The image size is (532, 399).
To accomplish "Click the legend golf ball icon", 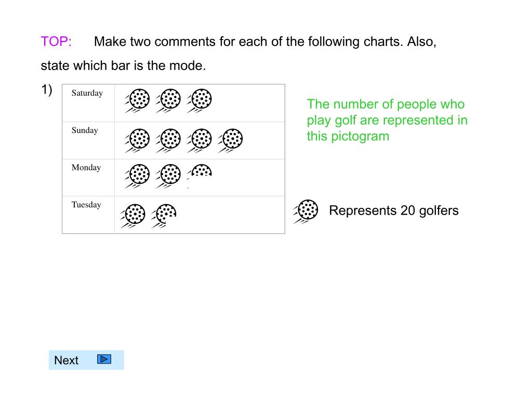I will click(305, 211).
